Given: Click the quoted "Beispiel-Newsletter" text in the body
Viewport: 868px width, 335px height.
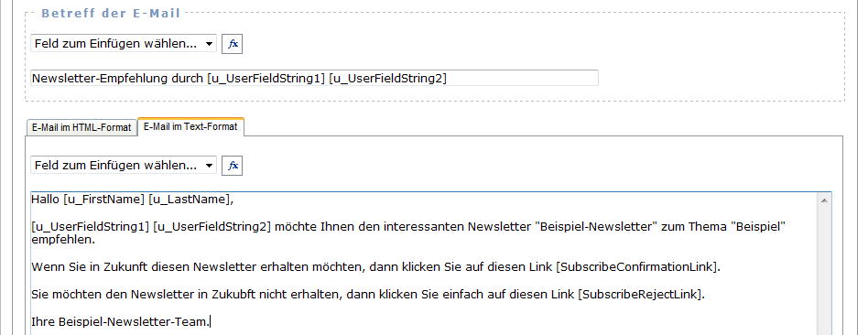Looking at the screenshot, I should pyautogui.click(x=586, y=226).
